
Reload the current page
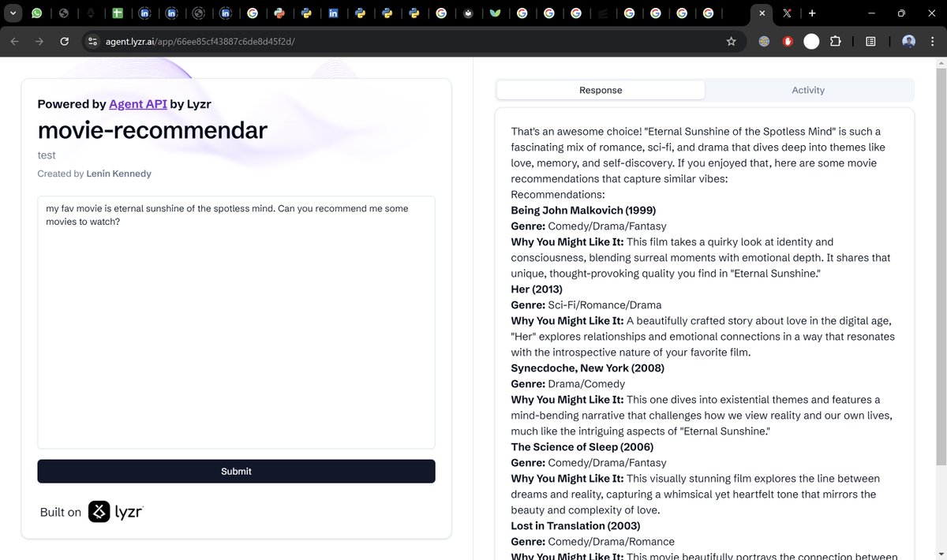[x=65, y=41]
